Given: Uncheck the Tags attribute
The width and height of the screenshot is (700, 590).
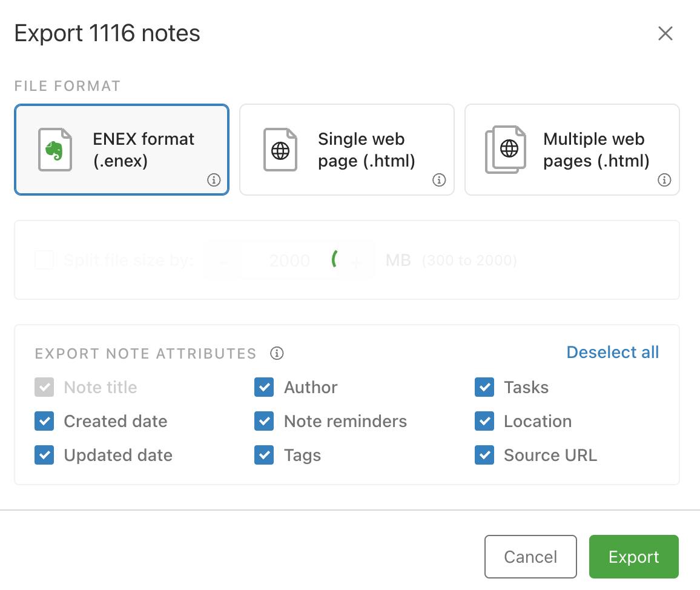Looking at the screenshot, I should pos(264,456).
